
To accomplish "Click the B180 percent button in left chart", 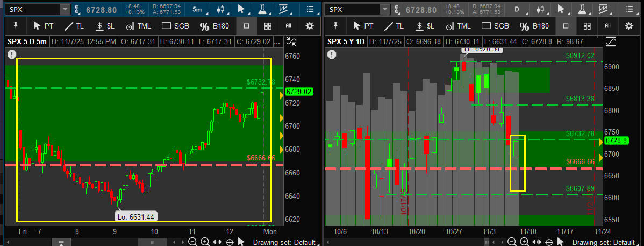I will 216,26.
